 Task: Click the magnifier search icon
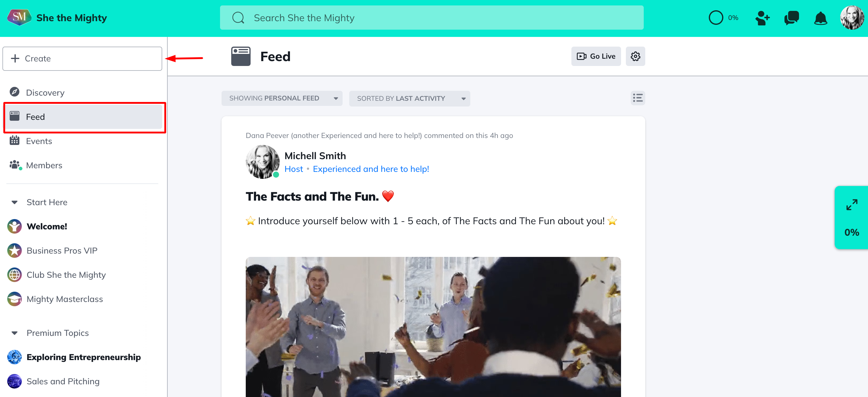coord(238,18)
